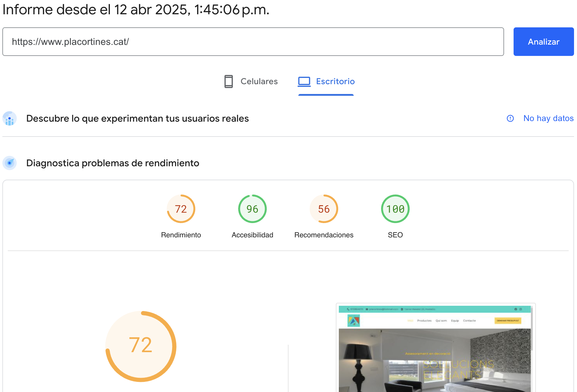The height and width of the screenshot is (392, 577).
Task: Click the large 72 performance gauge
Action: point(141,346)
